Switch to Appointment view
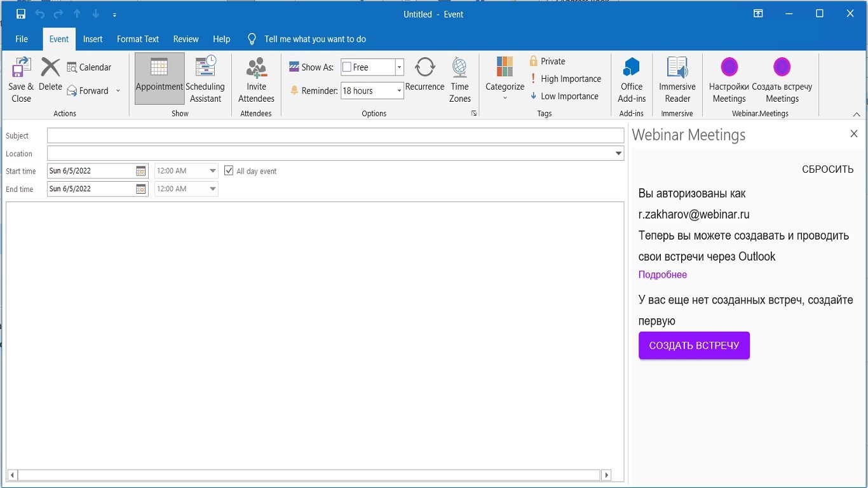 159,79
